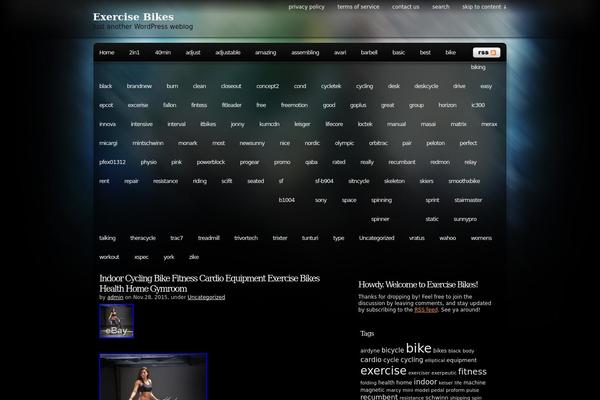Screen dimensions: 600x400
Task: Go to the contact us page
Action: (406, 7)
